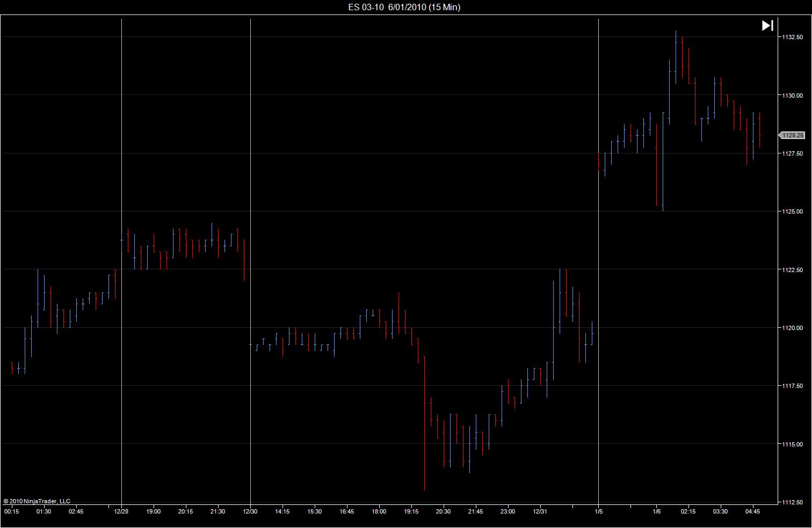Click the 16:45 time axis label

(x=347, y=511)
